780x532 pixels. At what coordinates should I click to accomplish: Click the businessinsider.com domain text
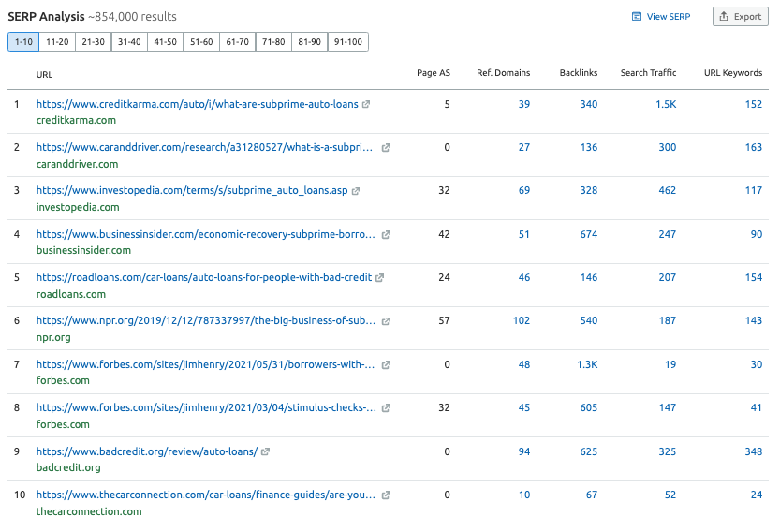click(83, 250)
